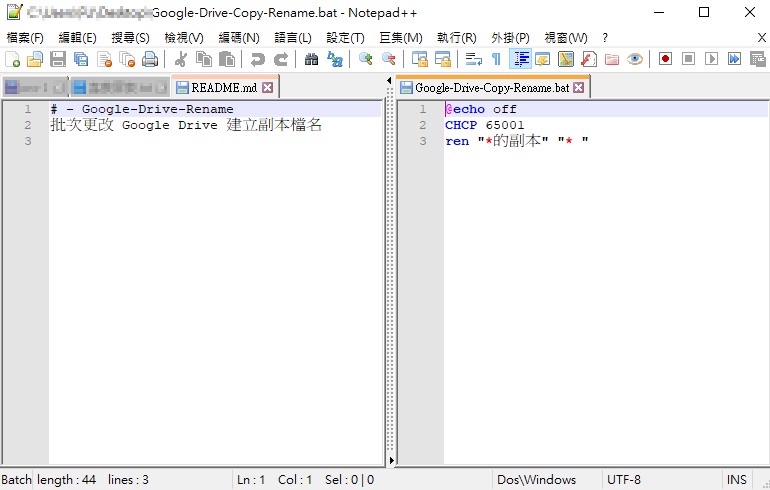Open the 視窗(W) menu
The image size is (770, 490).
566,38
